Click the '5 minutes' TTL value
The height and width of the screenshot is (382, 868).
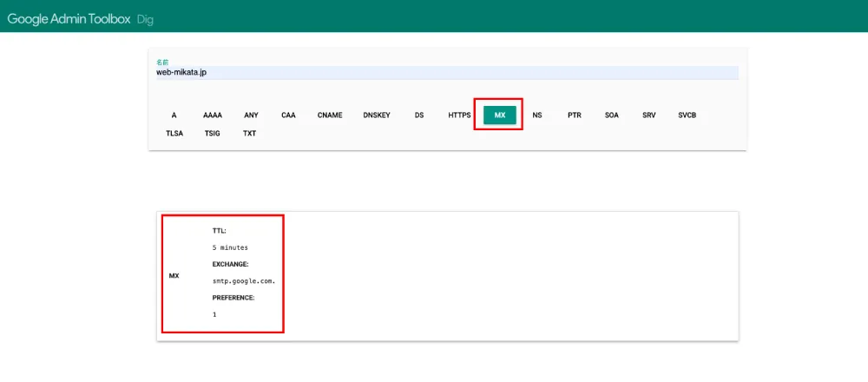click(x=230, y=247)
